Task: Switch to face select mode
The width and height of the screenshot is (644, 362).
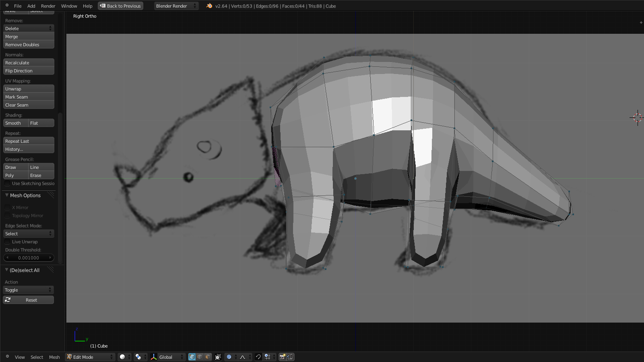Action: coord(208,357)
